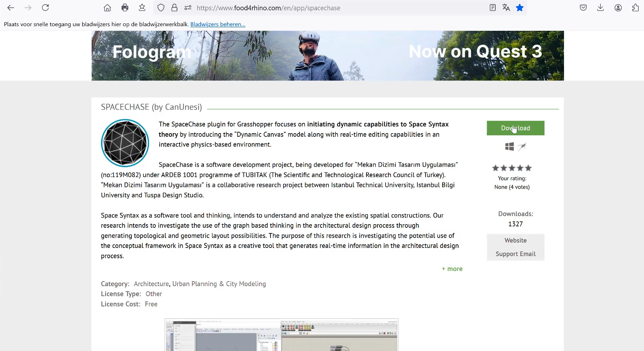The height and width of the screenshot is (351, 644).
Task: Toggle reader view for this page
Action: pos(492,8)
